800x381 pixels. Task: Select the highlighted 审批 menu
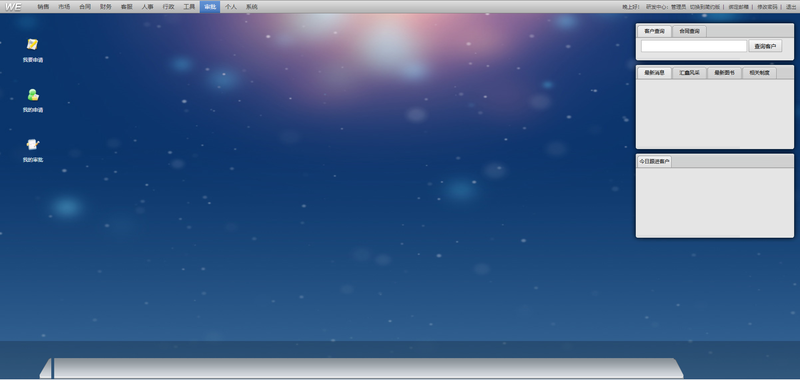tap(210, 7)
